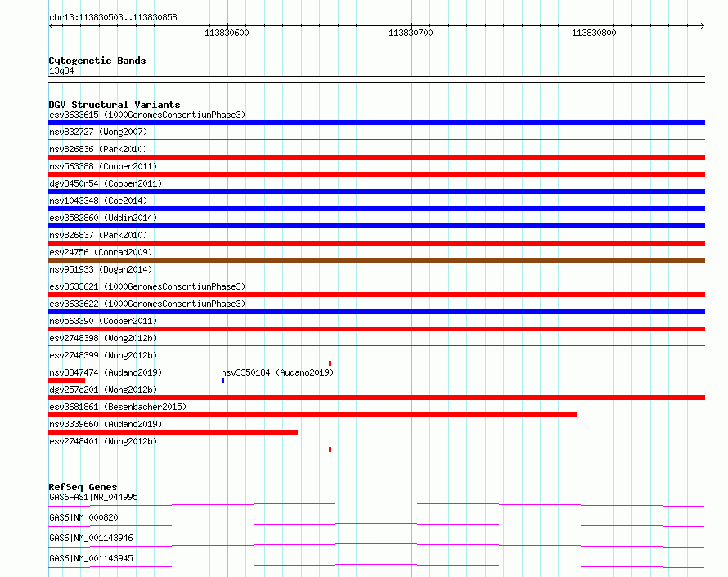Select the esv2748398 (Wong2012b) label
The height and width of the screenshot is (577, 728).
tap(103, 338)
